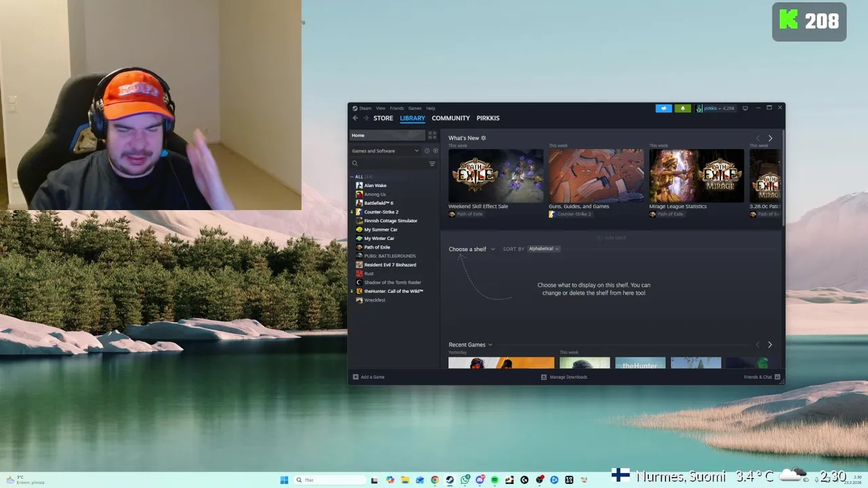Open the Choose a shelf dropdown
The image size is (868, 488).
pos(471,249)
